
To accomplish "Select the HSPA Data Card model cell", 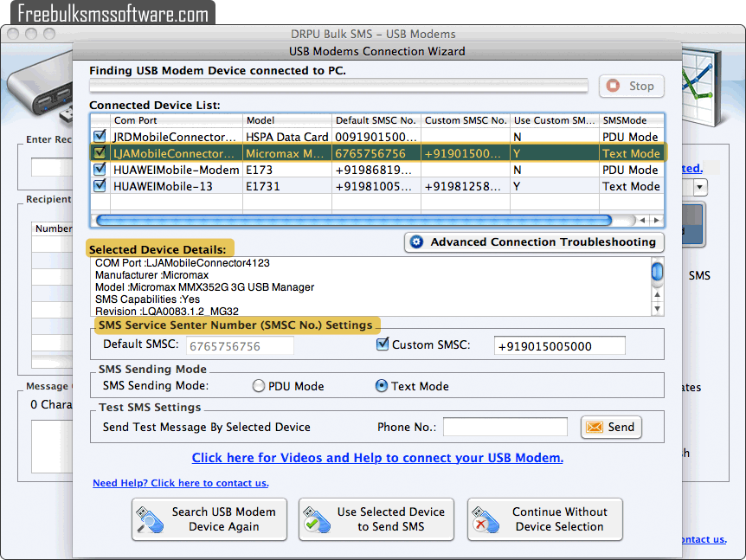I will coord(287,137).
